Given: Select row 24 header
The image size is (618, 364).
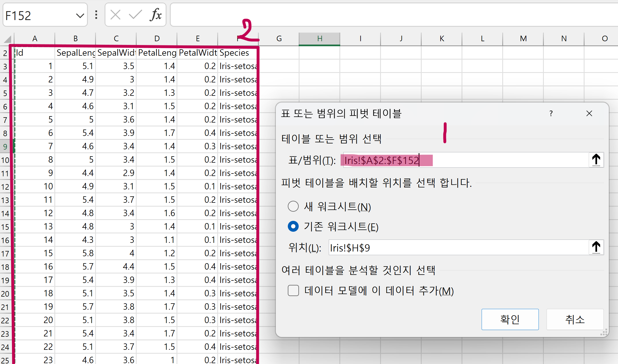Looking at the screenshot, I should 5,347.
